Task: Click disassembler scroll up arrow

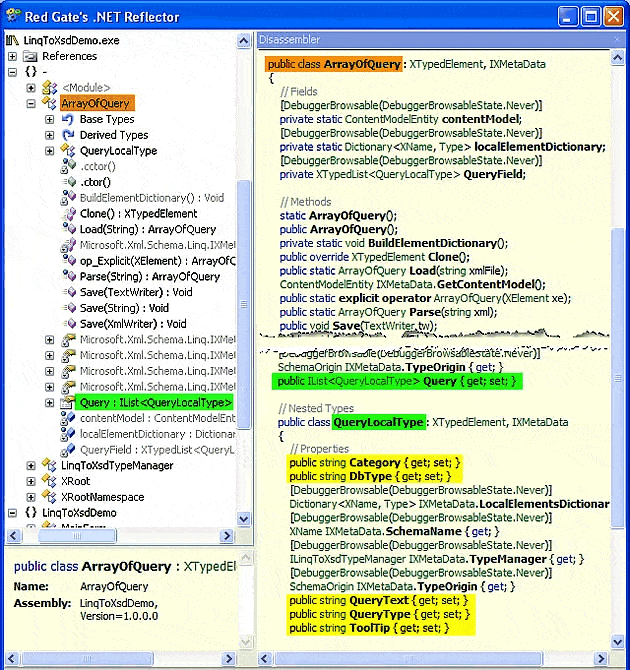Action: click(x=617, y=57)
